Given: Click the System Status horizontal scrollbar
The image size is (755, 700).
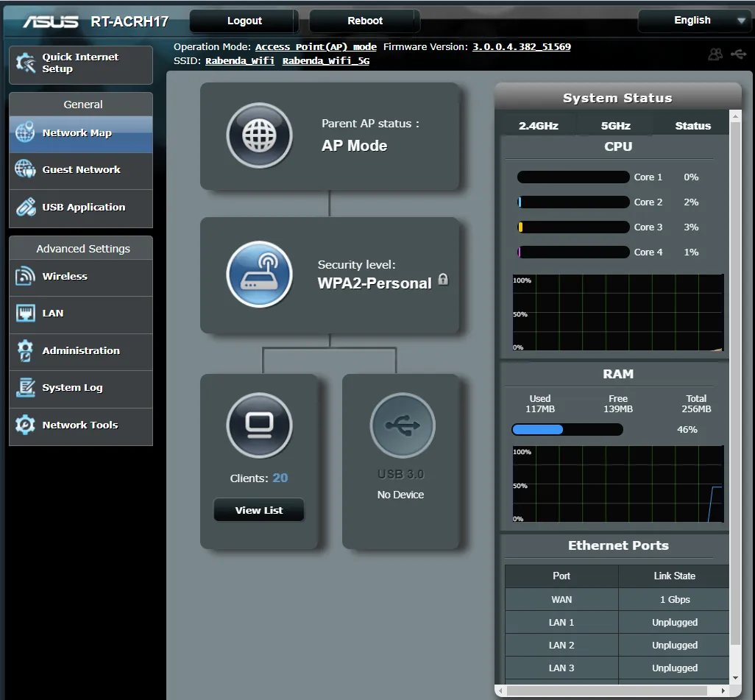Looking at the screenshot, I should click(606, 690).
